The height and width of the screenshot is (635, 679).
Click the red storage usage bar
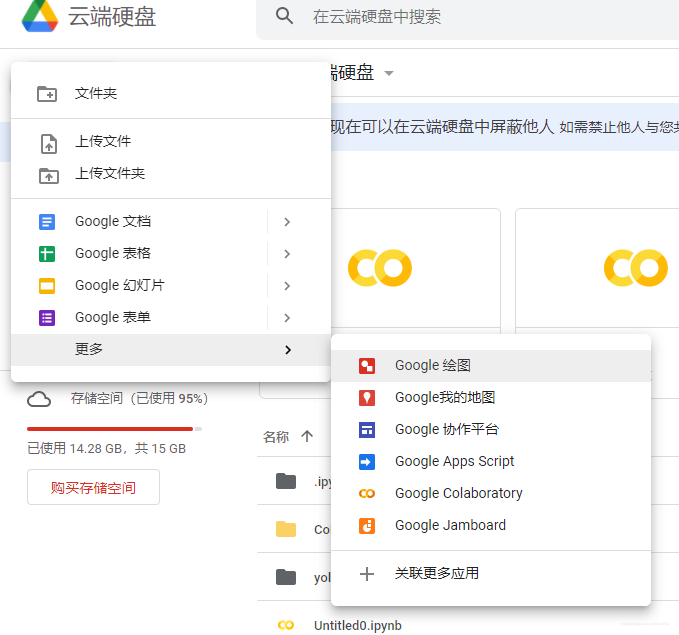click(110, 429)
